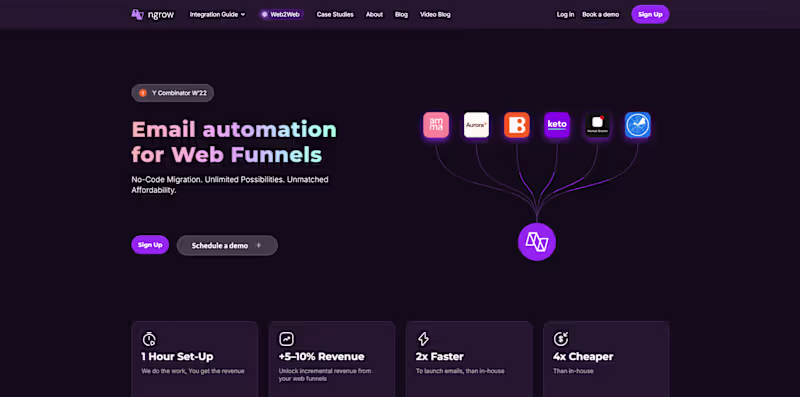Open the Web2Web menu item
The image size is (800, 397).
pyautogui.click(x=281, y=14)
